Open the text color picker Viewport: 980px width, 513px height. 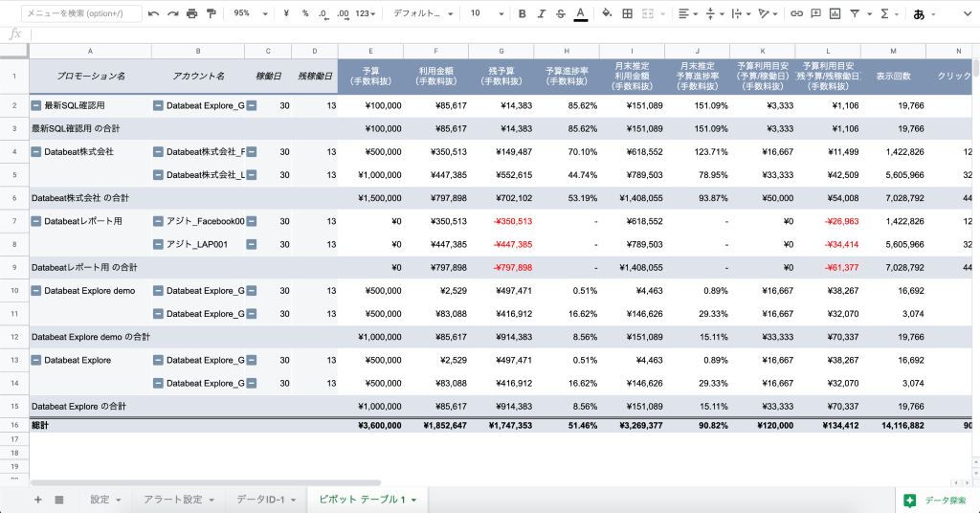tap(581, 13)
